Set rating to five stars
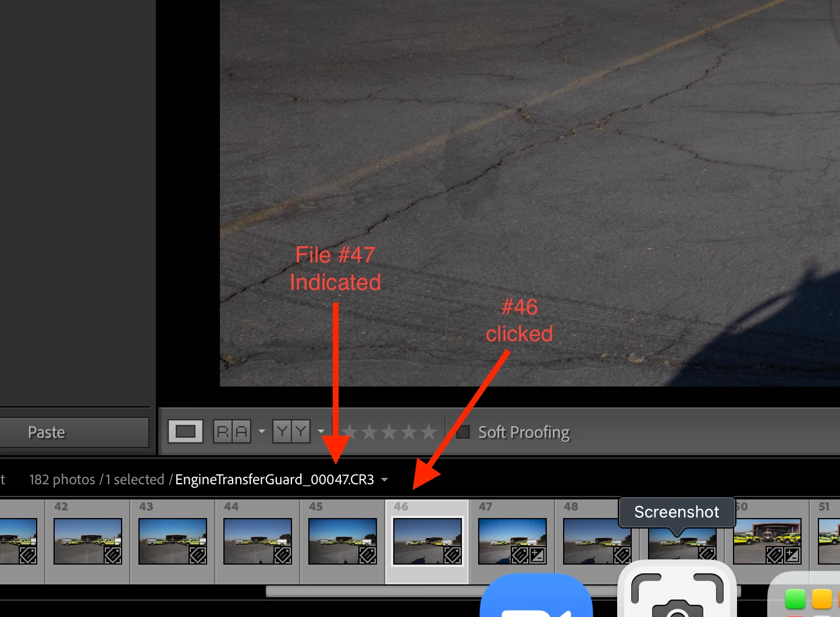The width and height of the screenshot is (840, 617). pyautogui.click(x=429, y=432)
